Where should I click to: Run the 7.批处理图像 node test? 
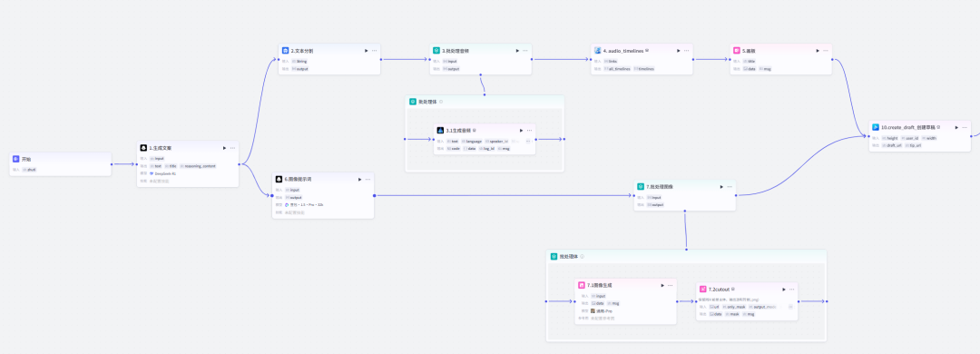[721, 186]
